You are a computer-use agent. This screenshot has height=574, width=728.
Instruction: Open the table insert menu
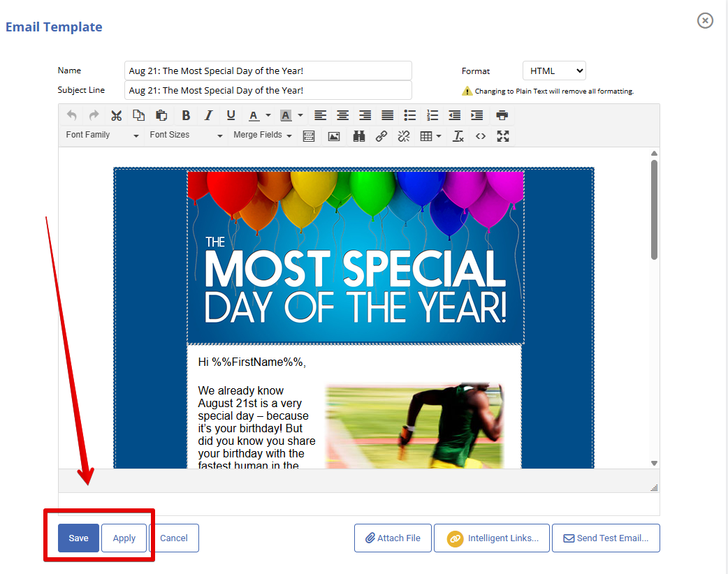[430, 136]
